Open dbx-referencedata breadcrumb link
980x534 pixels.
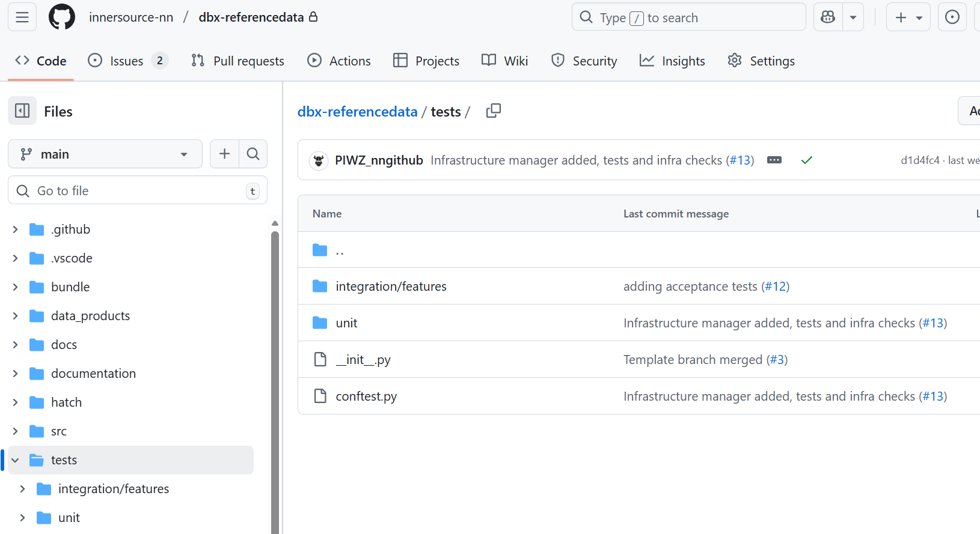[x=357, y=112]
